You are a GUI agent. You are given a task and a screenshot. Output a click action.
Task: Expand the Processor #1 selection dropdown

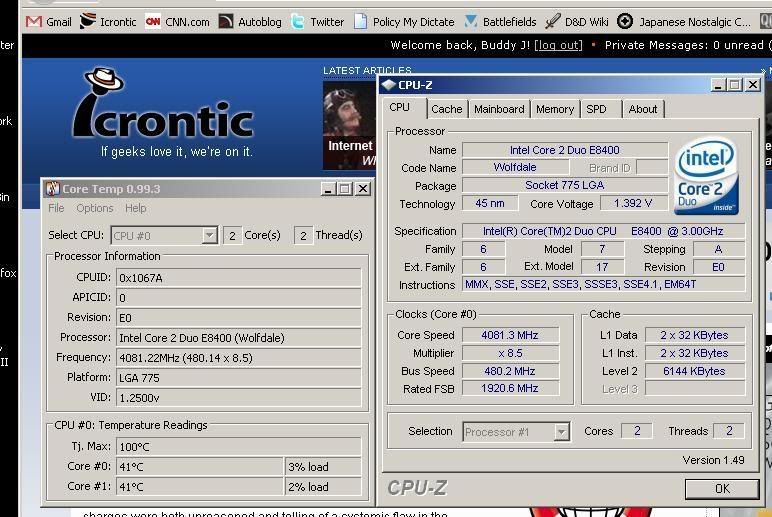[x=561, y=432]
